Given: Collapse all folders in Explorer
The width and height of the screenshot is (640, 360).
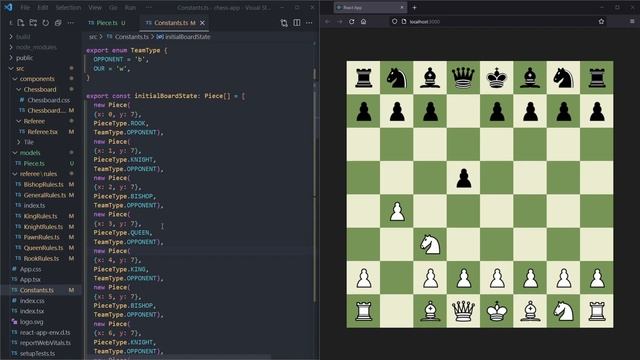Looking at the screenshot, I should click(x=58, y=23).
